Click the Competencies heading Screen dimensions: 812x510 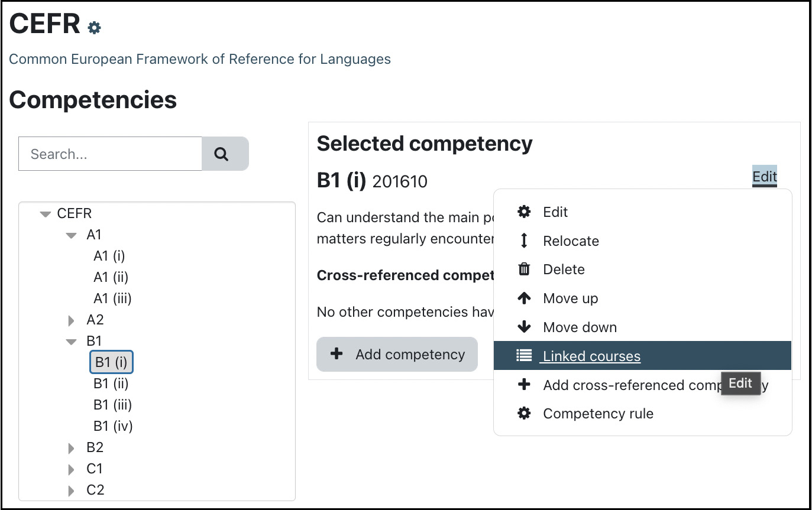(x=93, y=100)
